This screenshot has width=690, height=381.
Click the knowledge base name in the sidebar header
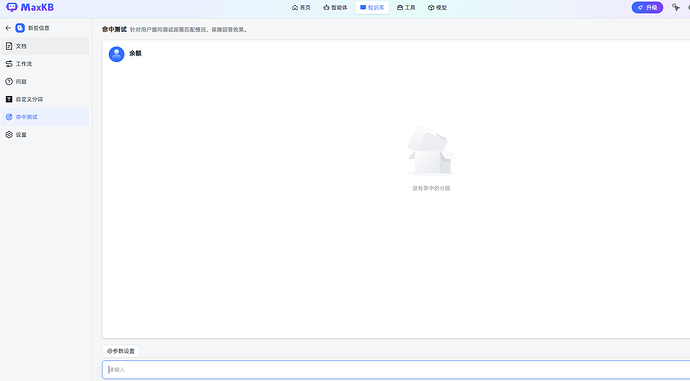(39, 28)
